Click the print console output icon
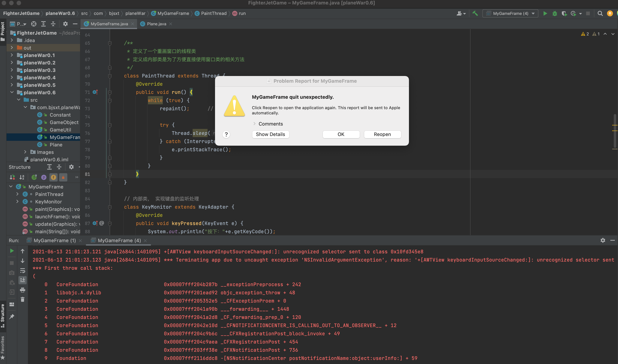This screenshot has height=364, width=618. 22,290
